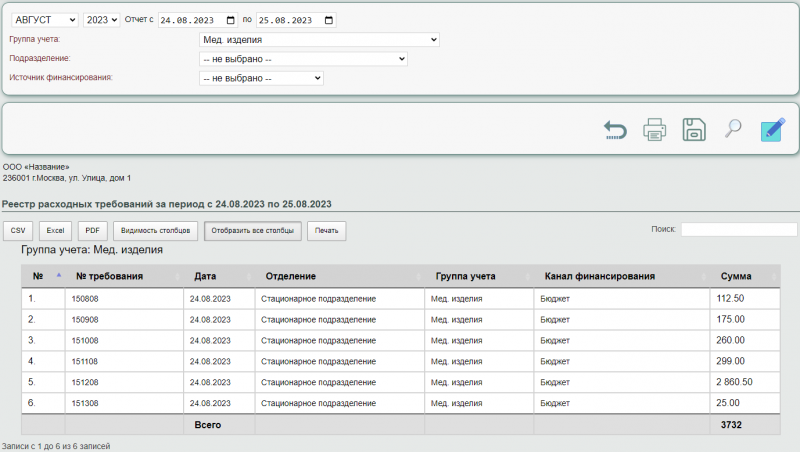Click into the Поиск search field
Viewport: 800px width, 452px height.
tap(738, 230)
